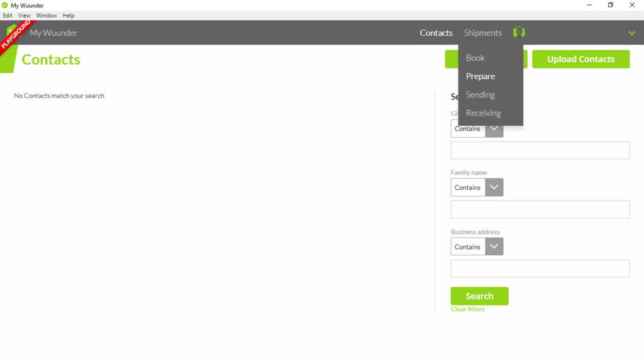Restore down the My Wuunder window
644x359 pixels.
[x=610, y=5]
